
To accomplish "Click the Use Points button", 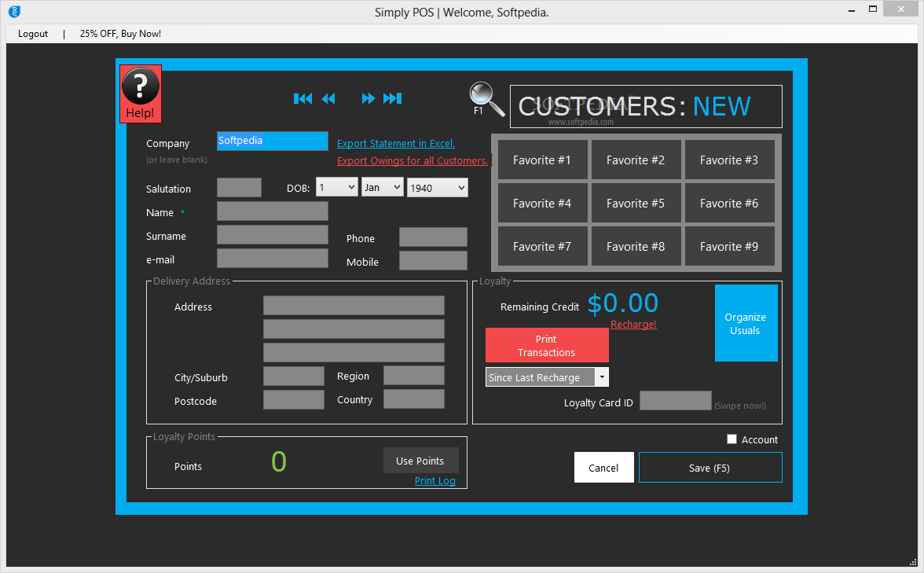I will (420, 461).
